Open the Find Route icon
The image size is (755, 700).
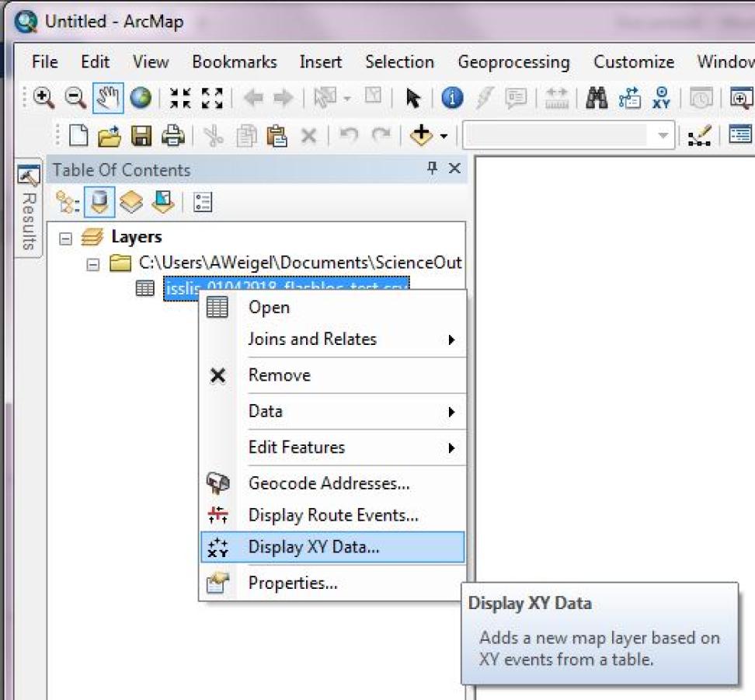(629, 98)
